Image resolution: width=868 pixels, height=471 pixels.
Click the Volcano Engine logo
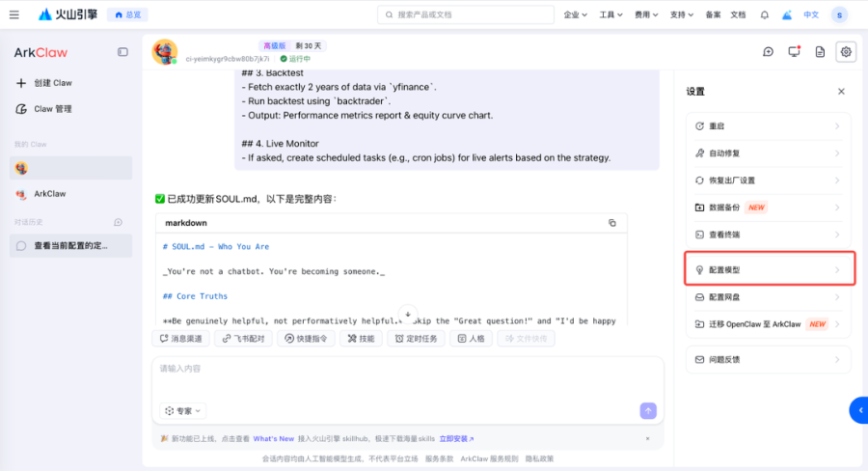68,14
